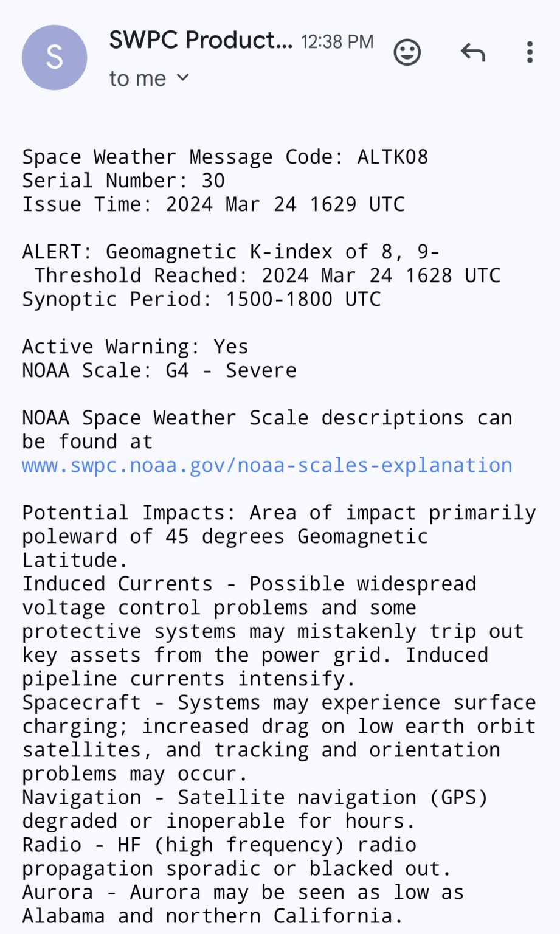Tap the reply arrow icon

coord(472,52)
